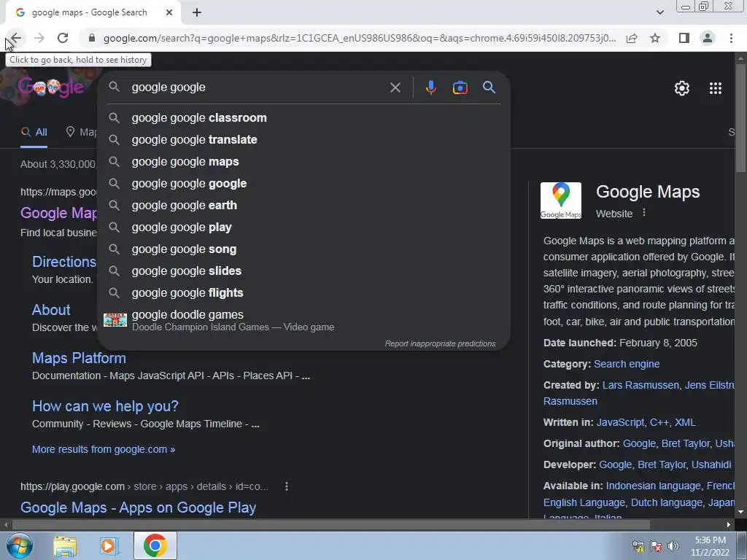Click the taskbar clock showing 5:36 PM
This screenshot has height=560, width=747.
tap(710, 546)
